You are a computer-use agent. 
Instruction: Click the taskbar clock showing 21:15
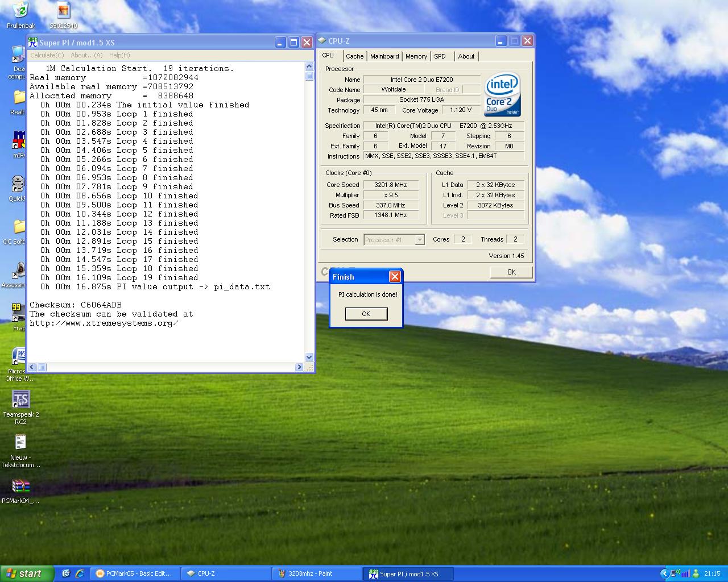pos(713,573)
